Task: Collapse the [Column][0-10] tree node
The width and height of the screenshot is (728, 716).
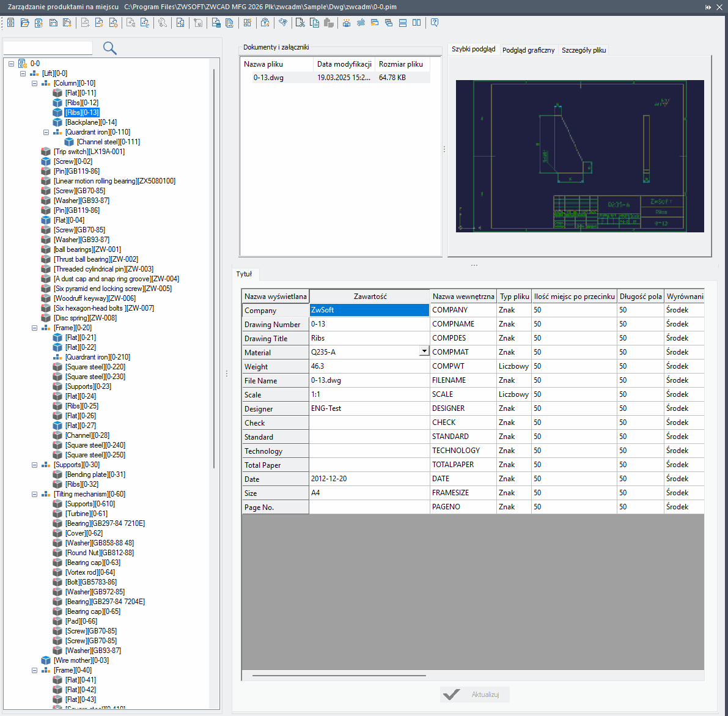Action: pyautogui.click(x=35, y=83)
